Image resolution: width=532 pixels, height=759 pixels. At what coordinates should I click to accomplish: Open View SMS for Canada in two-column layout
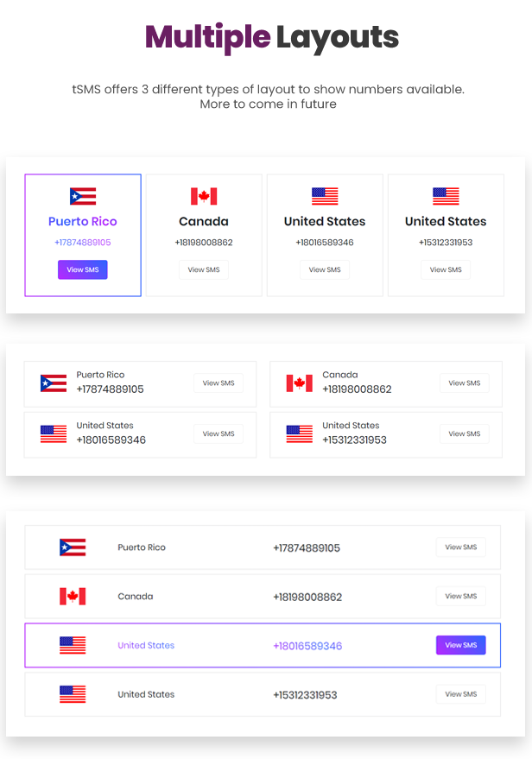coord(465,383)
